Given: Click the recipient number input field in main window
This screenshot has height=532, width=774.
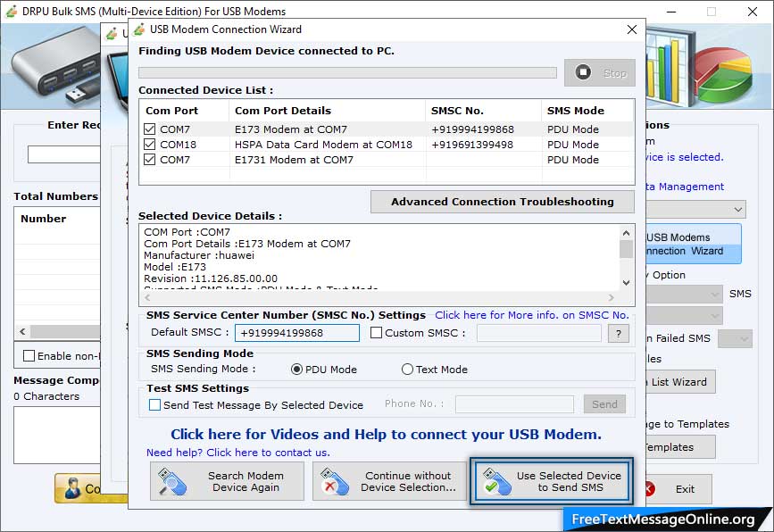Looking at the screenshot, I should [x=64, y=154].
